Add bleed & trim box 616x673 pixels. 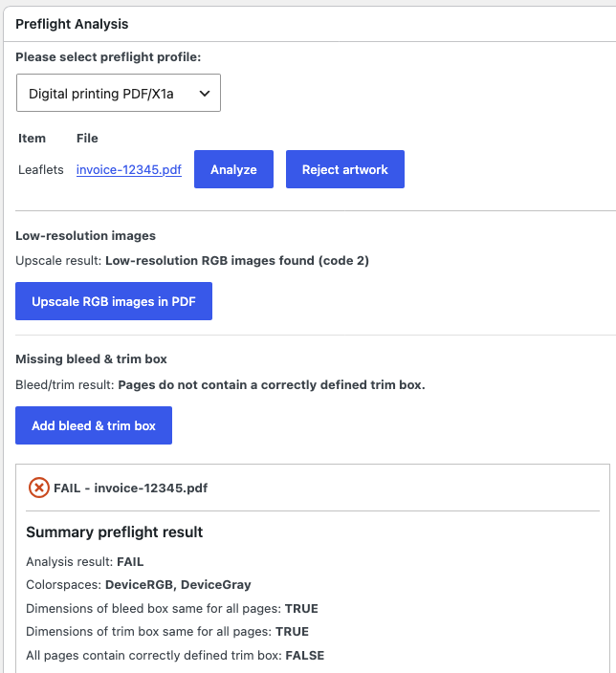pyautogui.click(x=94, y=425)
